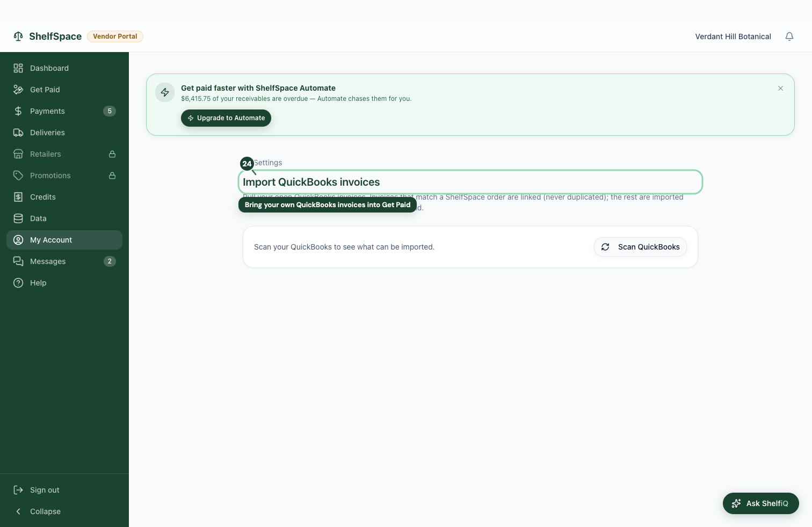Screen dimensions: 812x527
Task: Click the Payments dollar icon
Action: [x=18, y=111]
